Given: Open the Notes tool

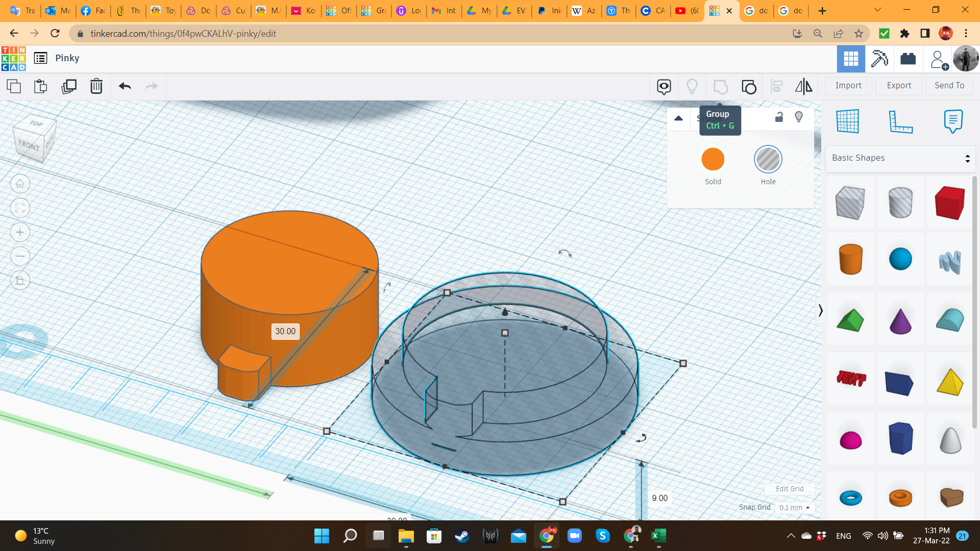Looking at the screenshot, I should (x=953, y=121).
